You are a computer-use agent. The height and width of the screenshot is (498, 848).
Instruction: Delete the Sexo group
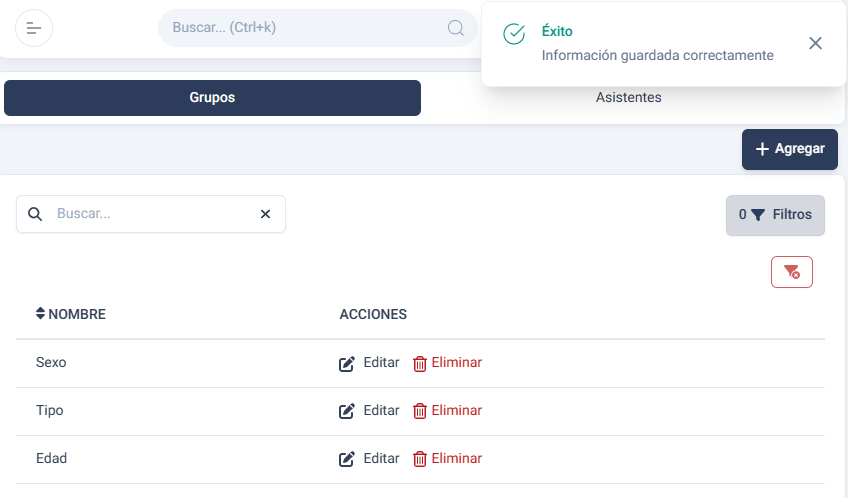point(447,363)
